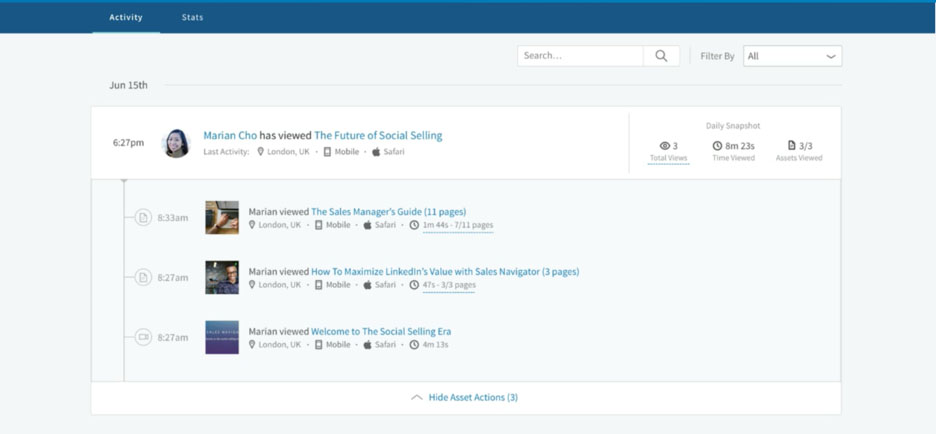Collapse with Hide Asset Actions (3)
Image resolution: width=936 pixels, height=434 pixels.
coord(466,398)
